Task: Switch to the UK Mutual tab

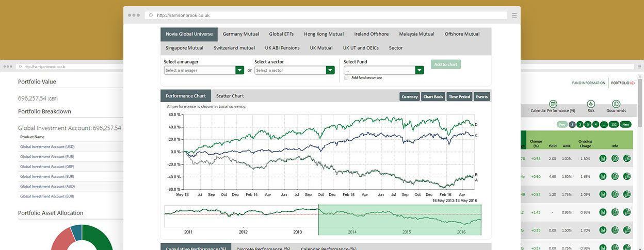Action: tap(321, 48)
